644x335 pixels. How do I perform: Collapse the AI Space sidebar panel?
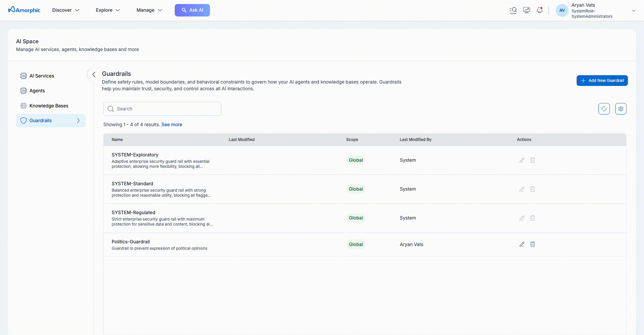pyautogui.click(x=94, y=75)
